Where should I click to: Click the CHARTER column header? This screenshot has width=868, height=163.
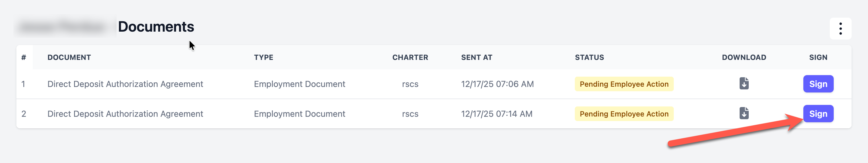point(410,57)
